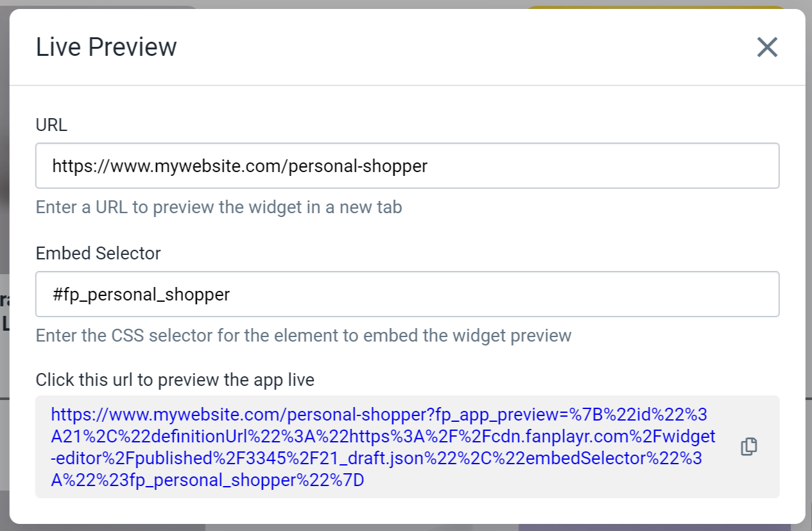Focus the Embed Selector input field
The height and width of the screenshot is (531, 812).
[x=408, y=294]
